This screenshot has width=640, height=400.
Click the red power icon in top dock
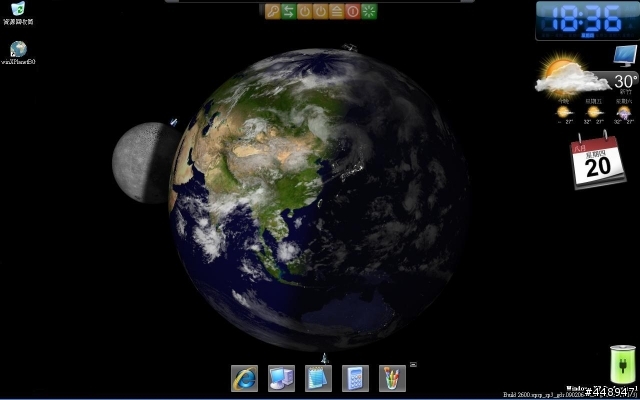[353, 12]
